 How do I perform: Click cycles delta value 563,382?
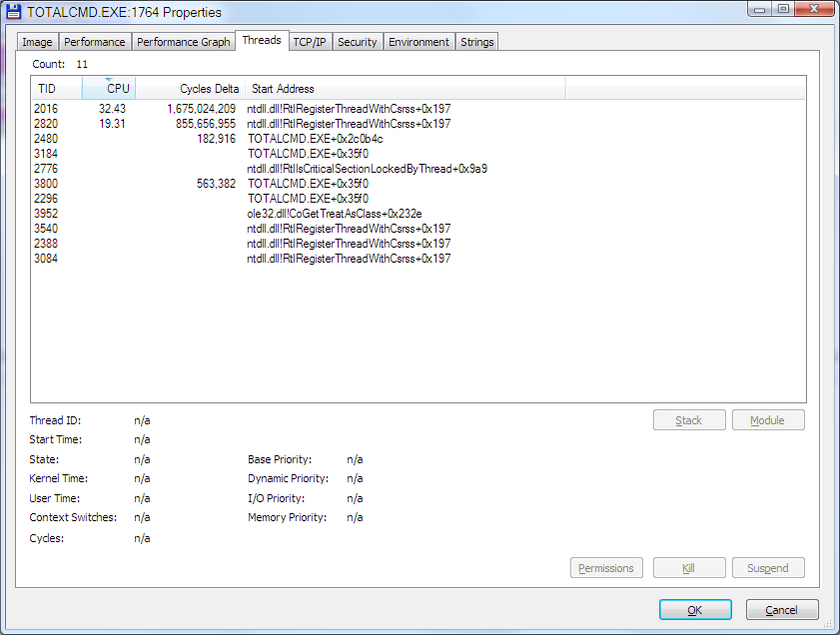tap(216, 184)
